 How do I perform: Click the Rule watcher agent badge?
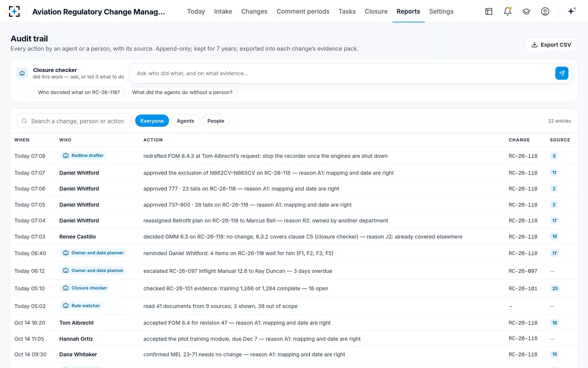tap(81, 305)
